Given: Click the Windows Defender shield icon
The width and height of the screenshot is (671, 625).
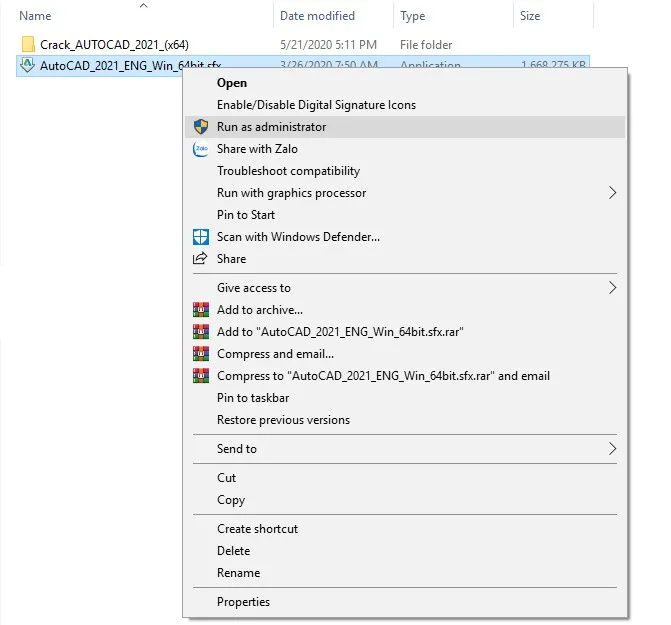Looking at the screenshot, I should click(x=199, y=237).
